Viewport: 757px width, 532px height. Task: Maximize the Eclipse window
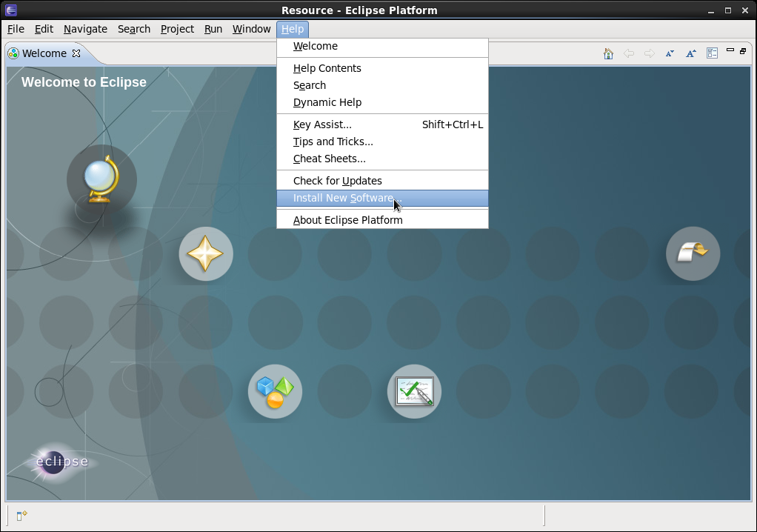point(728,10)
